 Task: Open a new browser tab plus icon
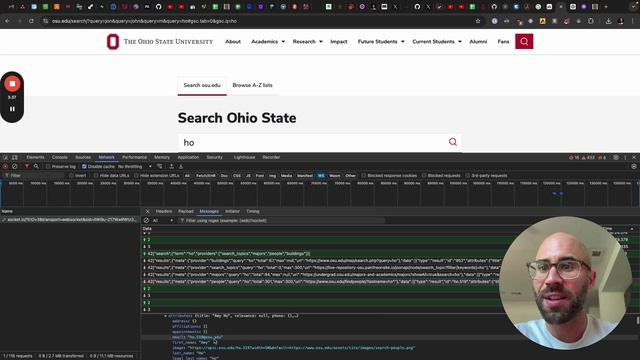click(x=606, y=7)
